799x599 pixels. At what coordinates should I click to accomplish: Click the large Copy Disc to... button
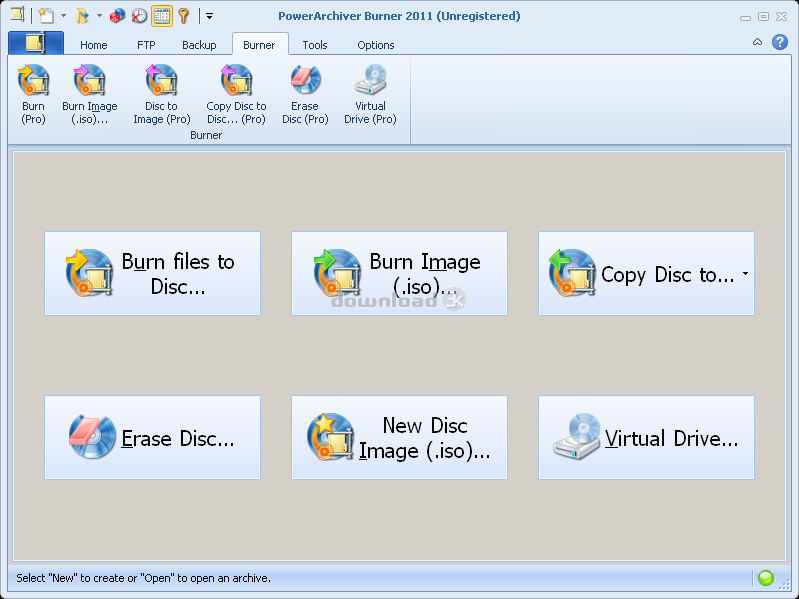coord(646,274)
